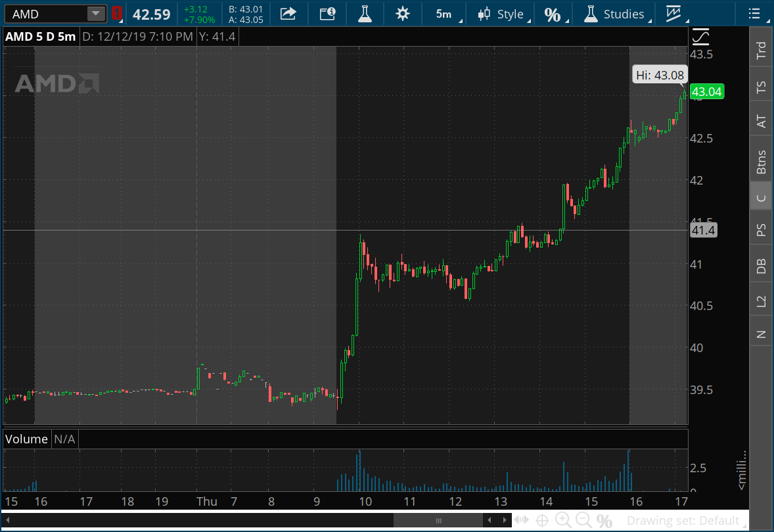Open the Style menu
The width and height of the screenshot is (774, 532).
tap(503, 14)
